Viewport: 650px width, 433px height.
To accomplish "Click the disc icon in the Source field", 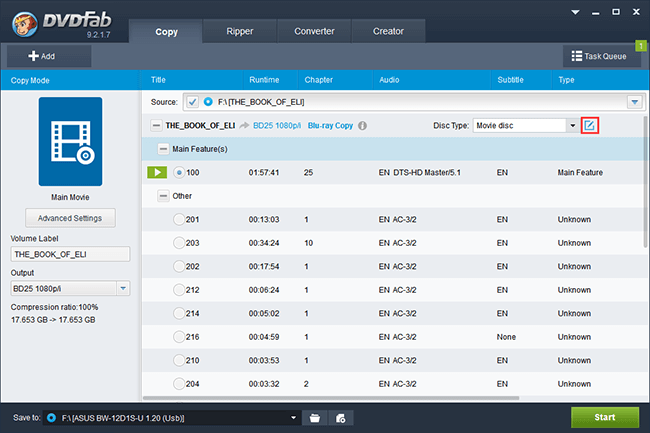I will pyautogui.click(x=208, y=102).
